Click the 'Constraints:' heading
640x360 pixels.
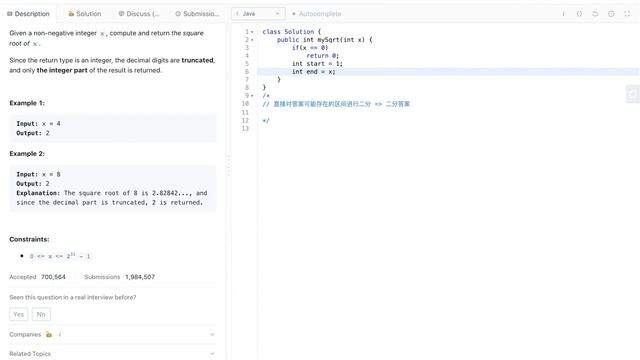tap(29, 239)
